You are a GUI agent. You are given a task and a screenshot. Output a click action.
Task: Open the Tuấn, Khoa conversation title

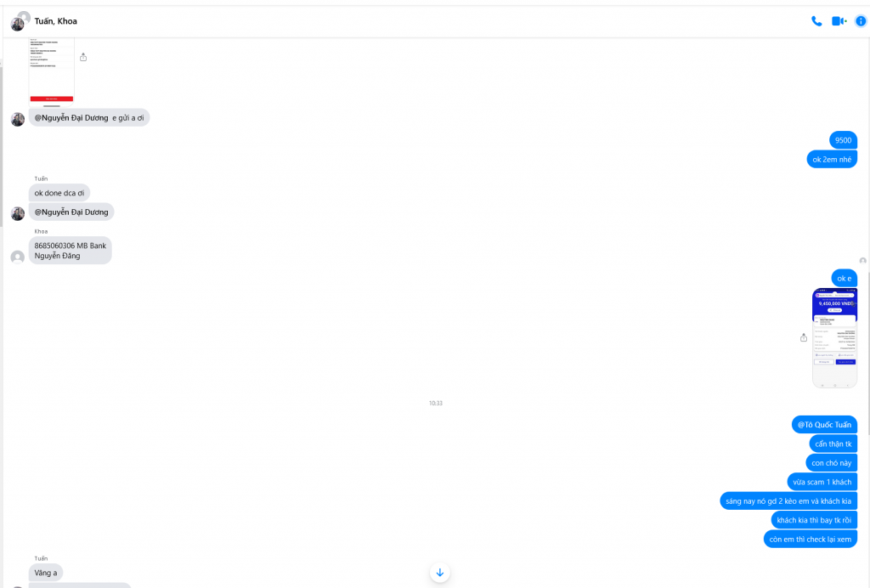coord(55,21)
